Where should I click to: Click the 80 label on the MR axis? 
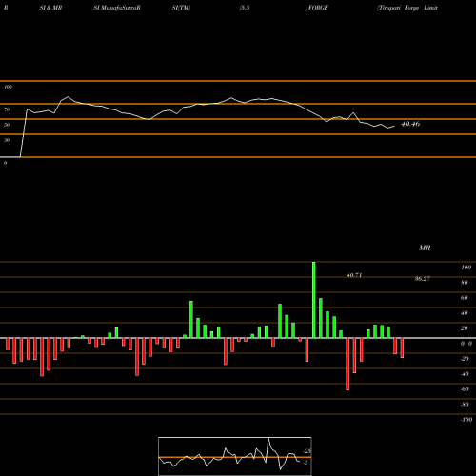465,283
